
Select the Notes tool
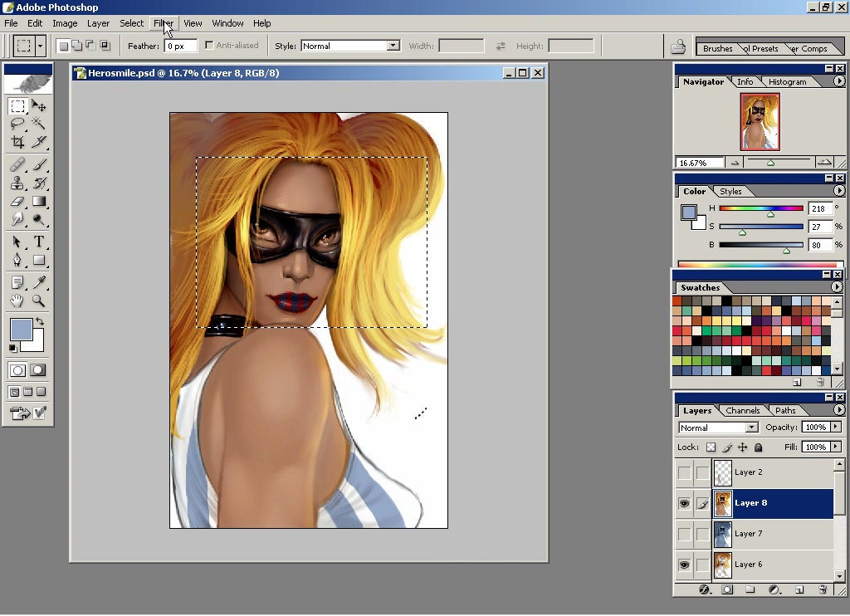tap(17, 282)
